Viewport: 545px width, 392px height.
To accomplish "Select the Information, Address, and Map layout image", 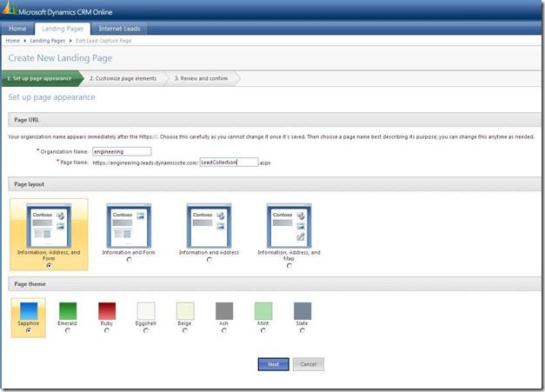I will (x=289, y=226).
